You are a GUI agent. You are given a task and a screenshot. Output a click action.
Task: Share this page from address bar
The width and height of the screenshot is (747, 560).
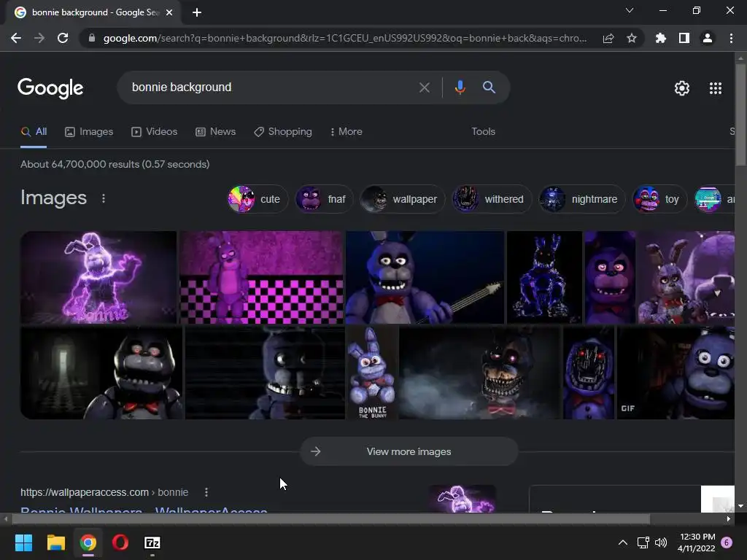(x=608, y=38)
